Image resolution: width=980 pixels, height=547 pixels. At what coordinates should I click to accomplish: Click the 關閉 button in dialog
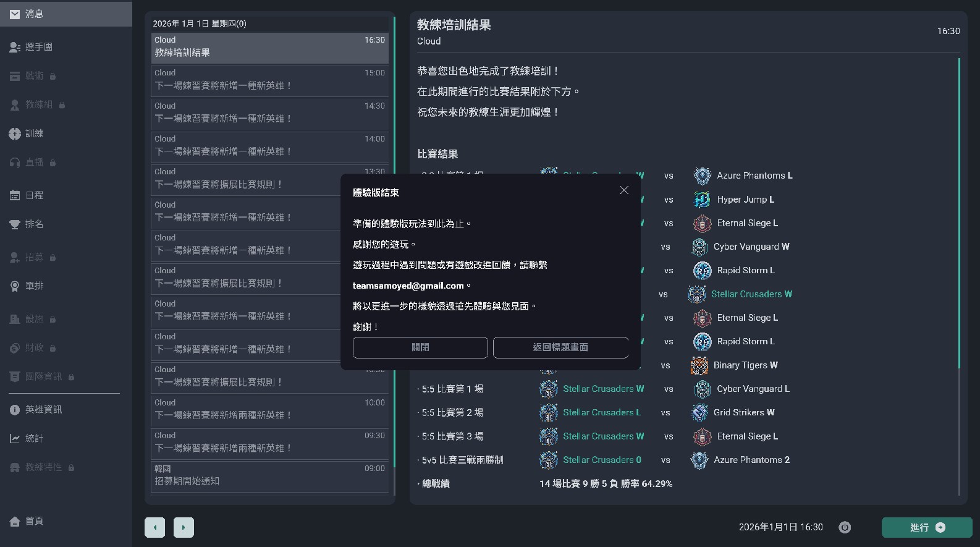(x=420, y=347)
